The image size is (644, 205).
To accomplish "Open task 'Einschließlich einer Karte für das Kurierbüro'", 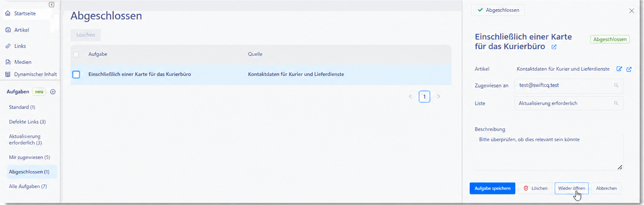I will click(140, 75).
